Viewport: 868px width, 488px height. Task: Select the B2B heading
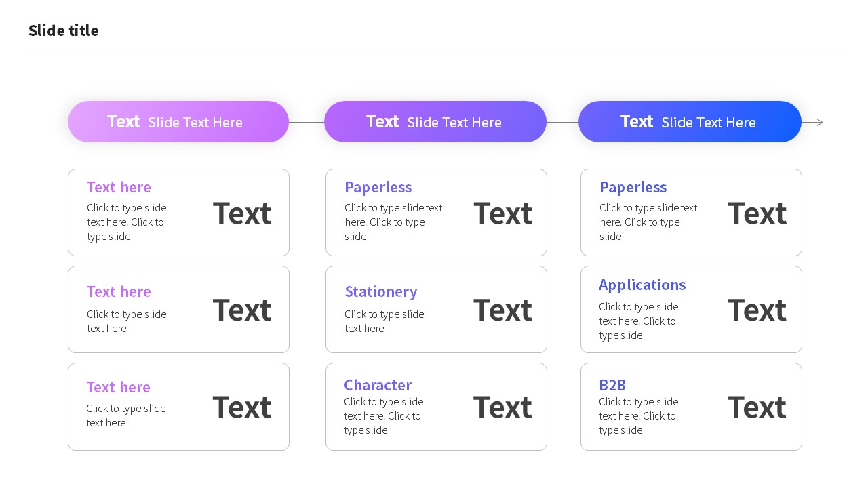tap(612, 385)
